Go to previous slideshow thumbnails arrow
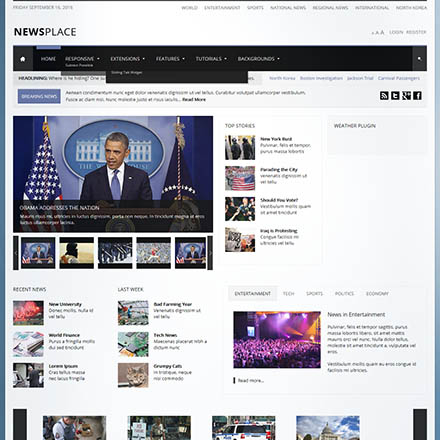Screen dimensions: 440x440 (x=16, y=253)
